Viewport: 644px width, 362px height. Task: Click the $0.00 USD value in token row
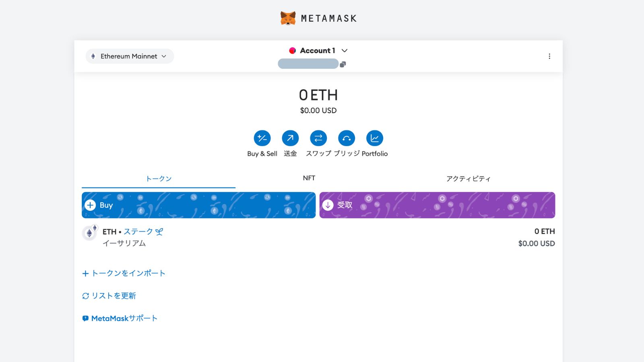pyautogui.click(x=537, y=244)
